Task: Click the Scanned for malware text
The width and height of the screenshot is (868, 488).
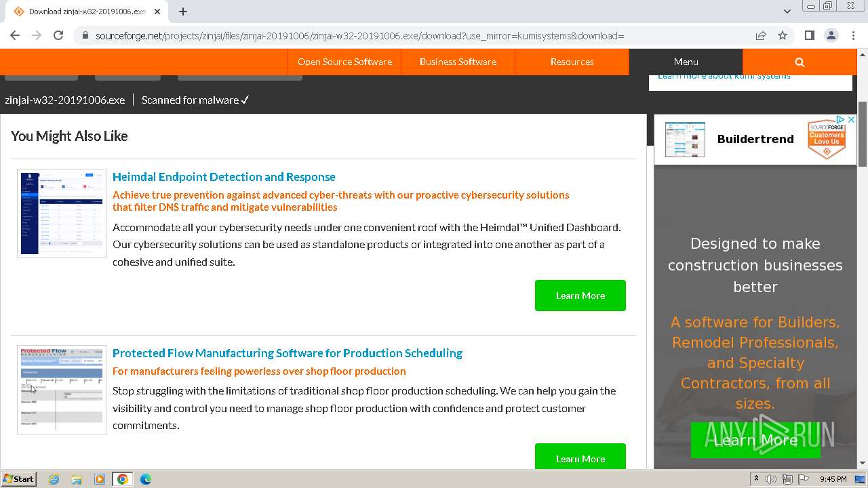Action: point(195,100)
